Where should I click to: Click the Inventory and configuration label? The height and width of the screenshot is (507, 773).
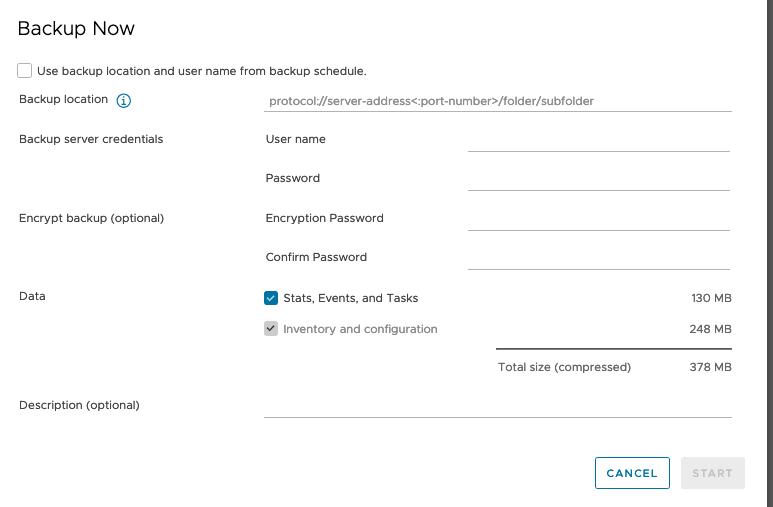(x=360, y=329)
